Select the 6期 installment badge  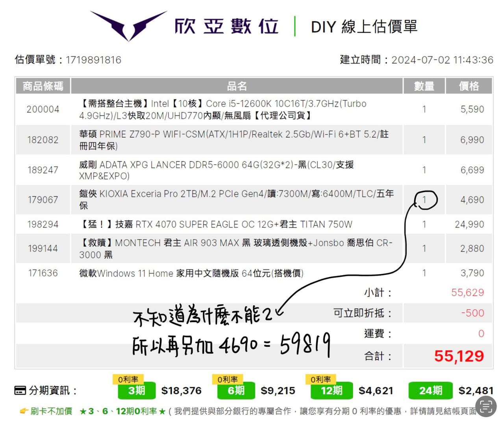tap(236, 390)
